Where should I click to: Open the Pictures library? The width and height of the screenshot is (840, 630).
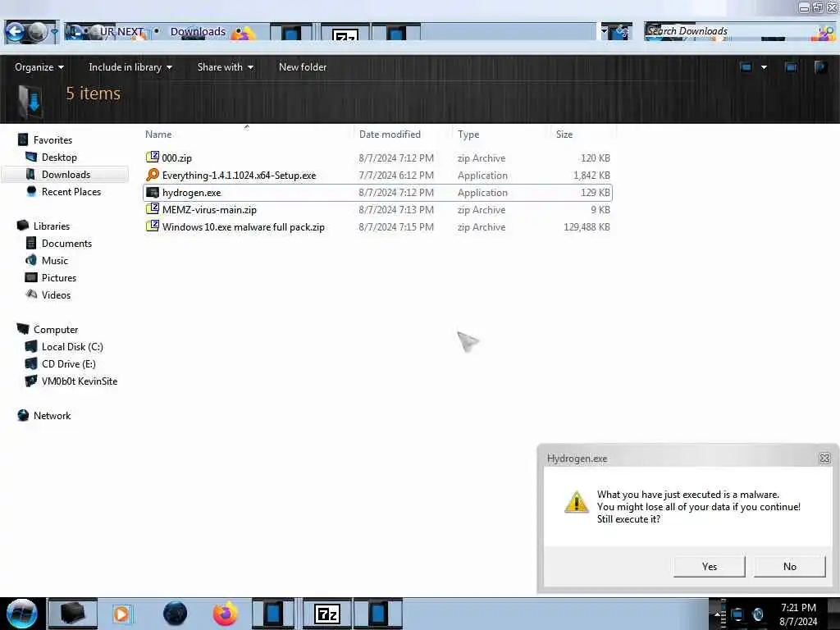(59, 277)
